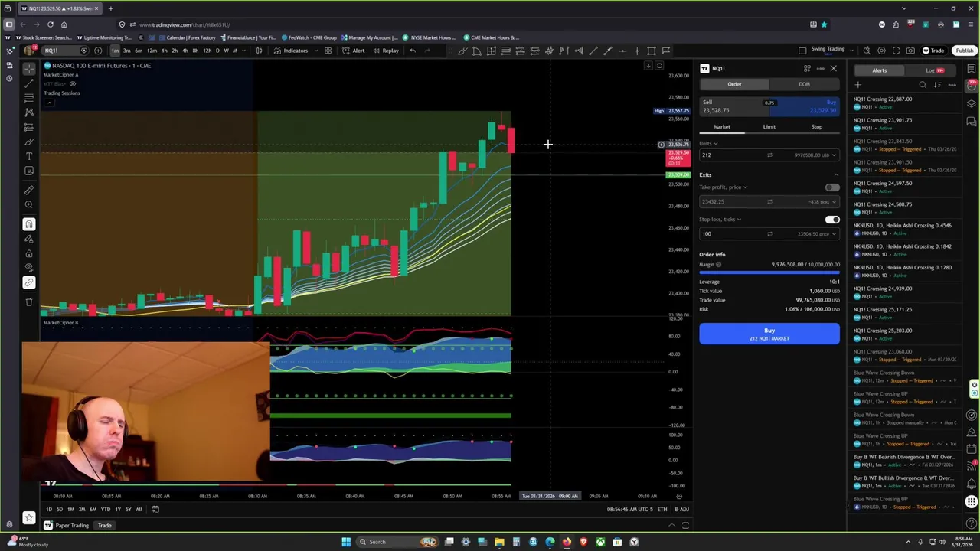Toggle B-ADJ back adjustment setting
This screenshot has width=980, height=551.
point(681,510)
